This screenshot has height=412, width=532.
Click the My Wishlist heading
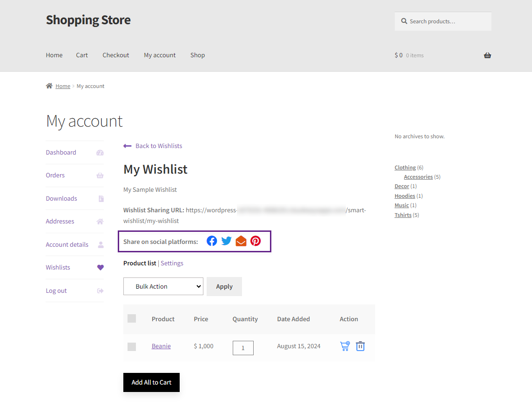pos(155,169)
